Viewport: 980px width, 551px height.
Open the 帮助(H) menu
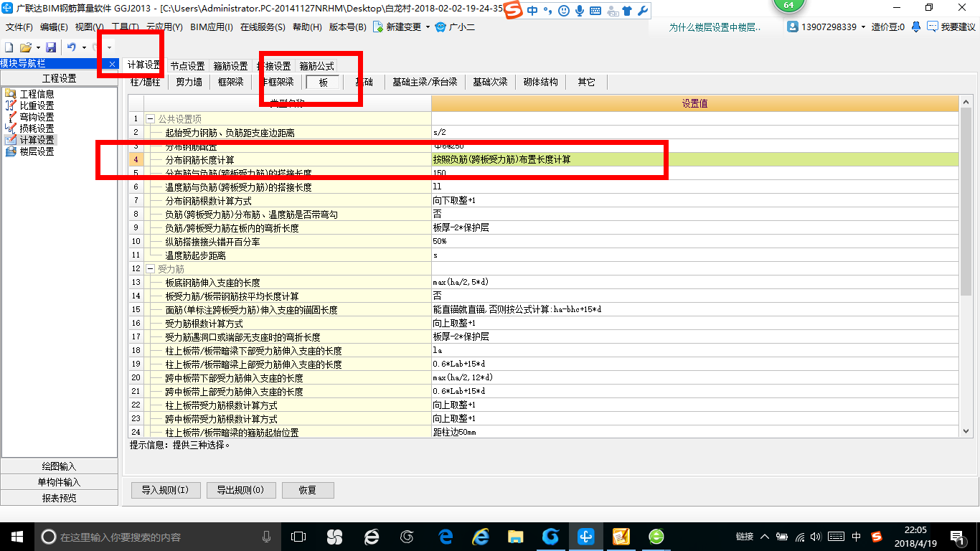coord(308,27)
